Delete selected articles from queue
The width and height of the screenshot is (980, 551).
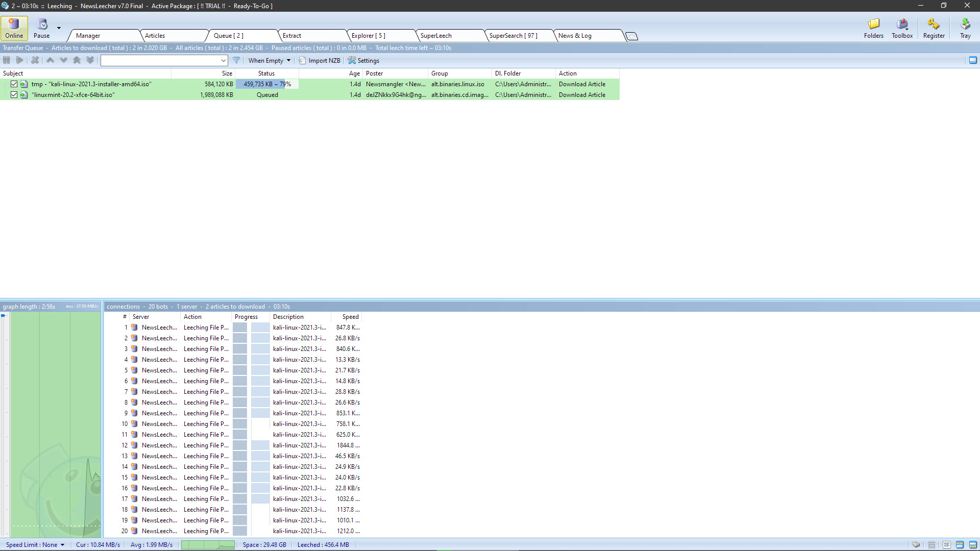[35, 60]
